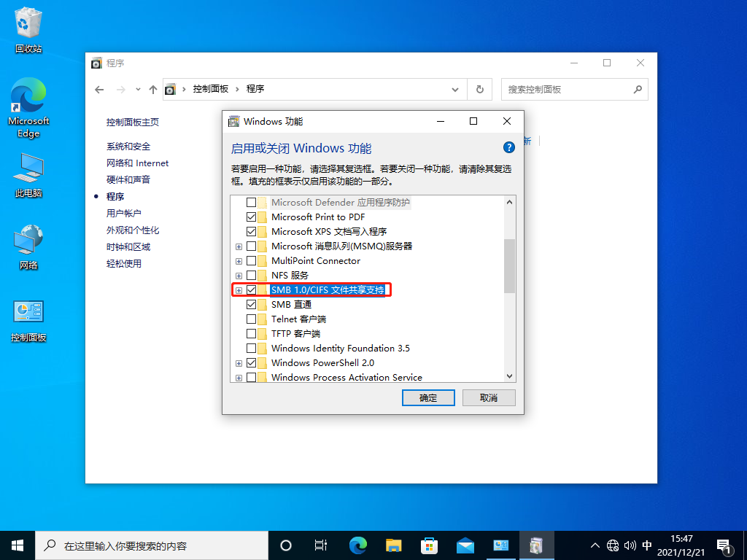
Task: Click the back navigation arrow
Action: 99,89
